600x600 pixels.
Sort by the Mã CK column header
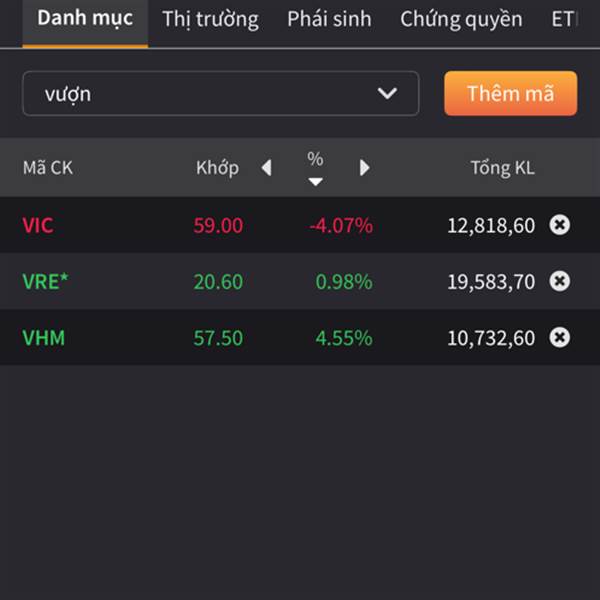[48, 168]
